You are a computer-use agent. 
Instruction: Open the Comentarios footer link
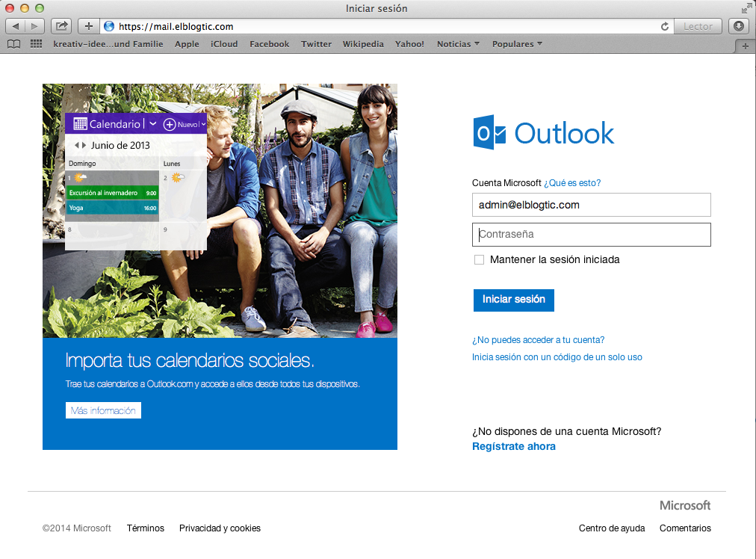(685, 528)
